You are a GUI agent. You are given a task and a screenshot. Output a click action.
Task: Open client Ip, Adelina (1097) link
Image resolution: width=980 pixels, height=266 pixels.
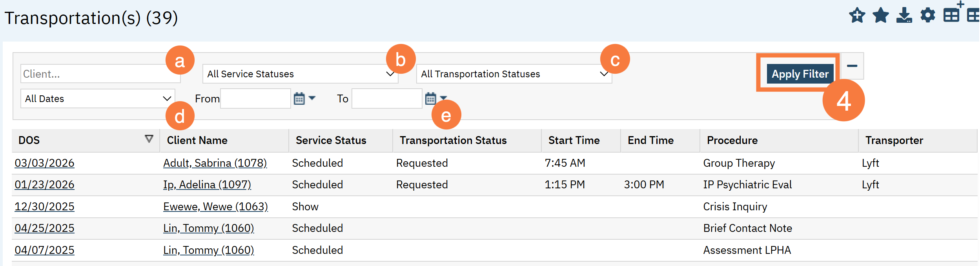click(207, 185)
